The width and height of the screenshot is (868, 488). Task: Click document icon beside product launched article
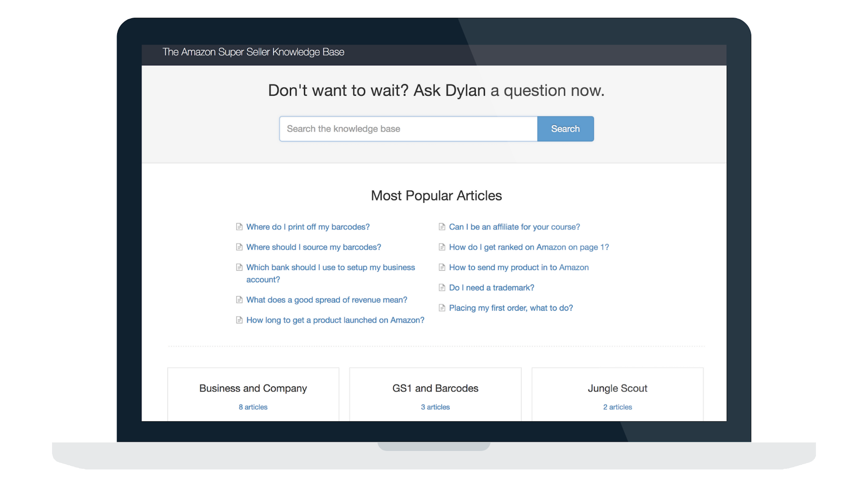point(239,319)
